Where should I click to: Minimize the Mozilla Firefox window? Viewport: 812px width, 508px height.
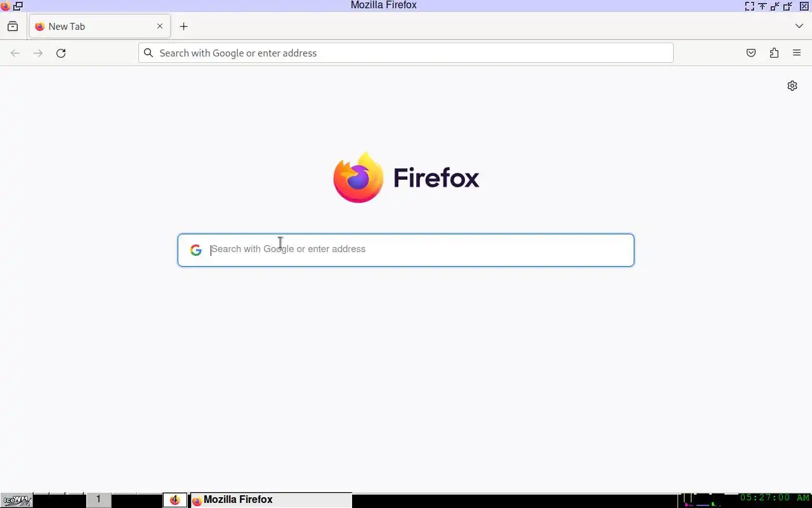(775, 6)
